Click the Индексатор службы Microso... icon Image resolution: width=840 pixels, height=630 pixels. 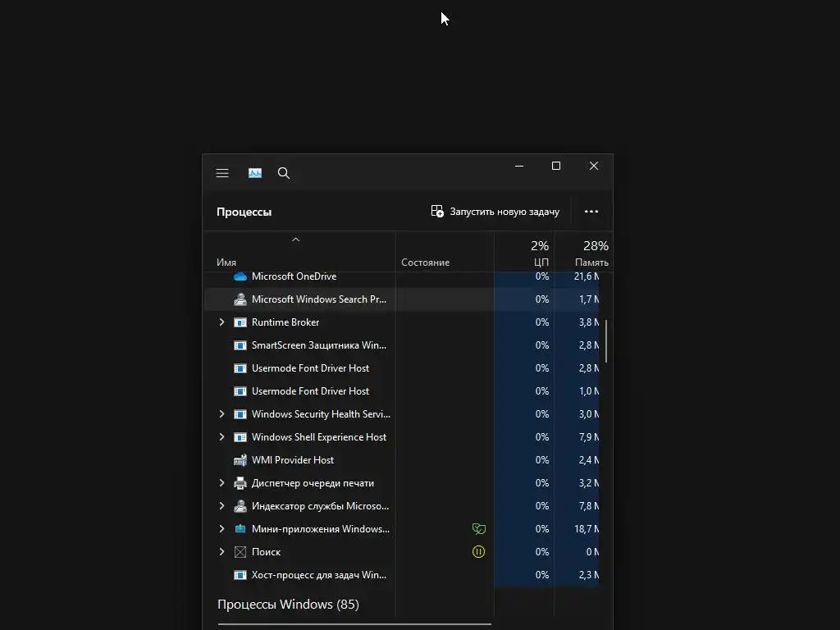pos(240,506)
